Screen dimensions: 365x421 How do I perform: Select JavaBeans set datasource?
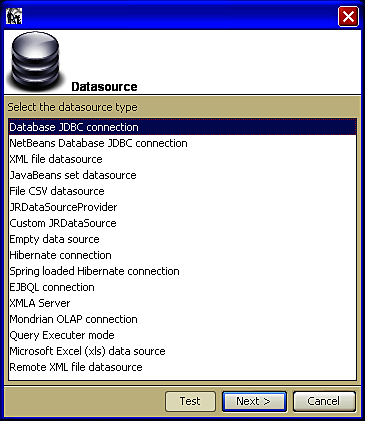(182, 175)
